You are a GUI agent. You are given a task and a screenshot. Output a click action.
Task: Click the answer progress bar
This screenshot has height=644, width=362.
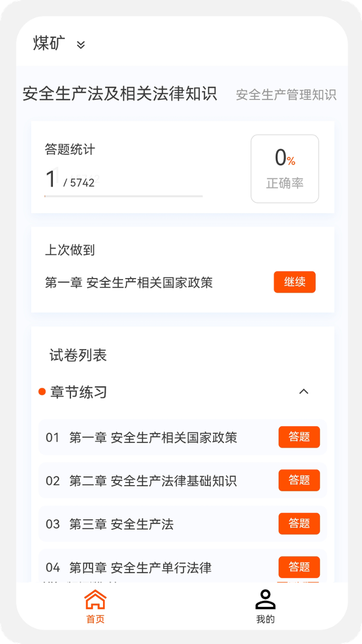(x=123, y=196)
